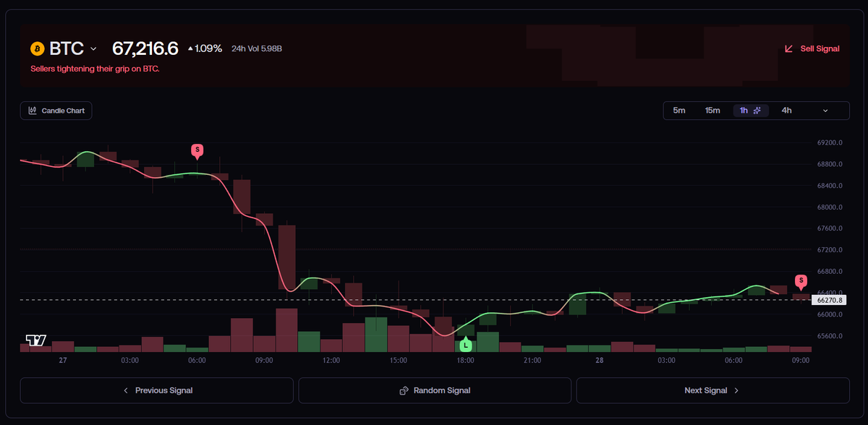Click the 'Sellers tightening their grip on BTC.' message
This screenshot has width=868, height=425.
95,69
